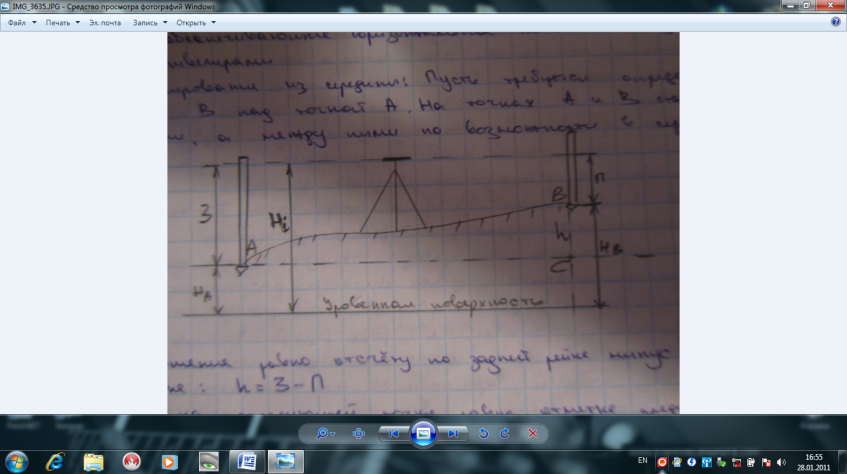Open the red round app in taskbar

point(131,462)
